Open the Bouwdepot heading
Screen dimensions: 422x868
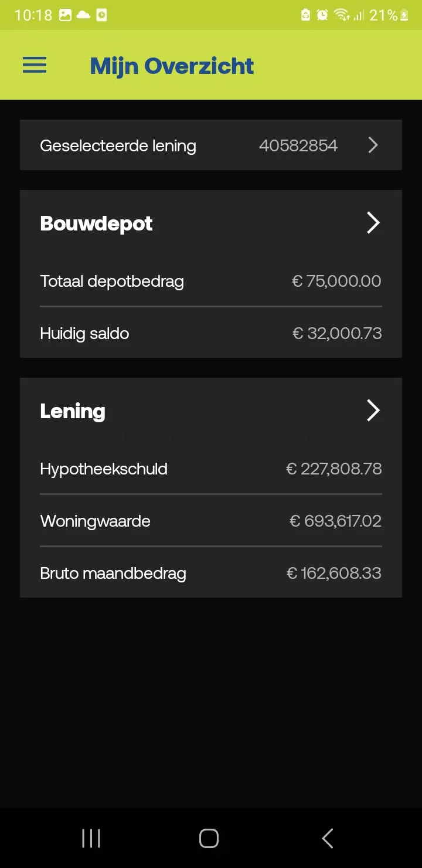[96, 223]
